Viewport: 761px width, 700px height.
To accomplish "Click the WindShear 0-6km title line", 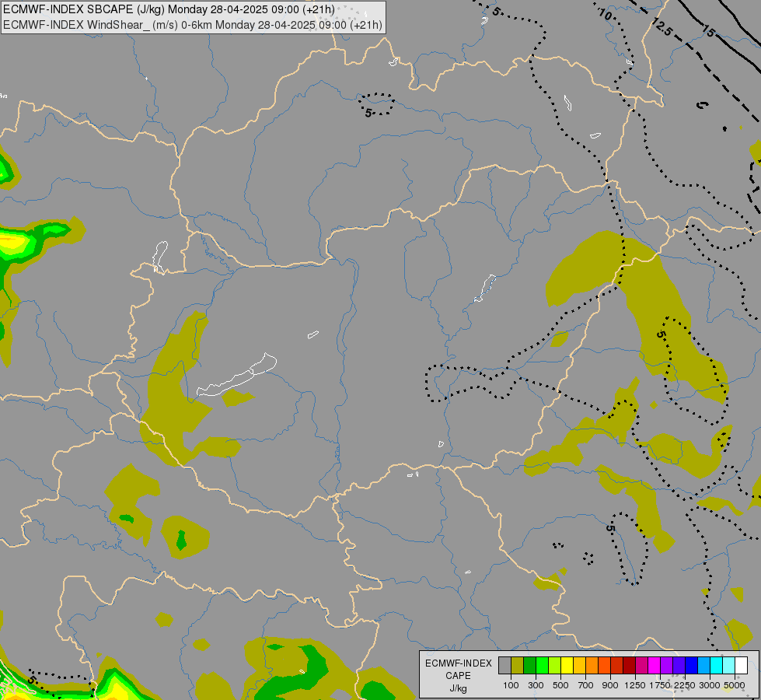I will 193,25.
